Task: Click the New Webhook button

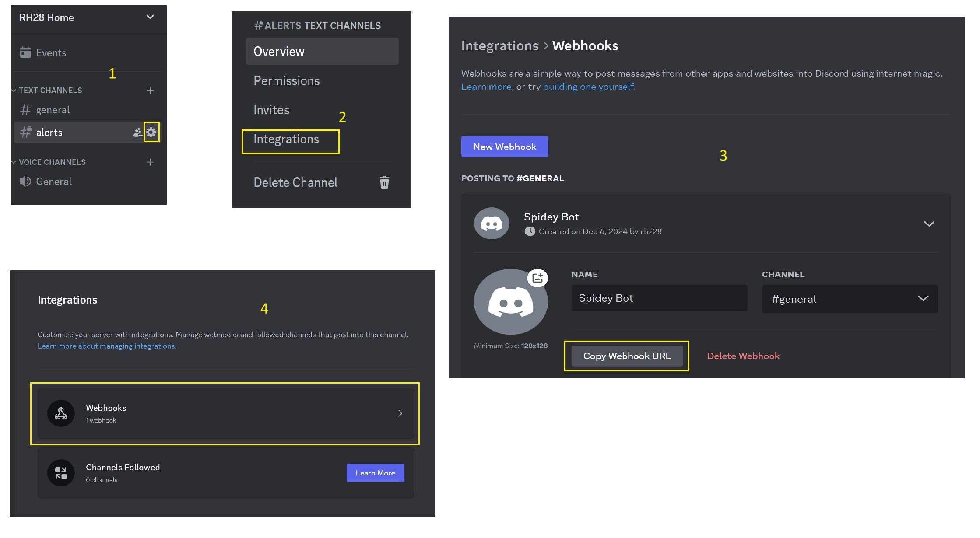Action: pos(504,147)
